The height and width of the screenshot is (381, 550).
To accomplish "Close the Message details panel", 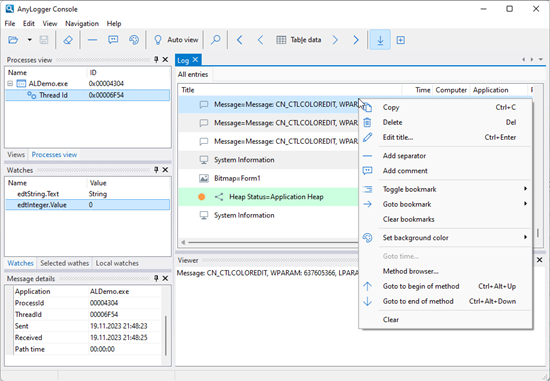I will tap(165, 278).
